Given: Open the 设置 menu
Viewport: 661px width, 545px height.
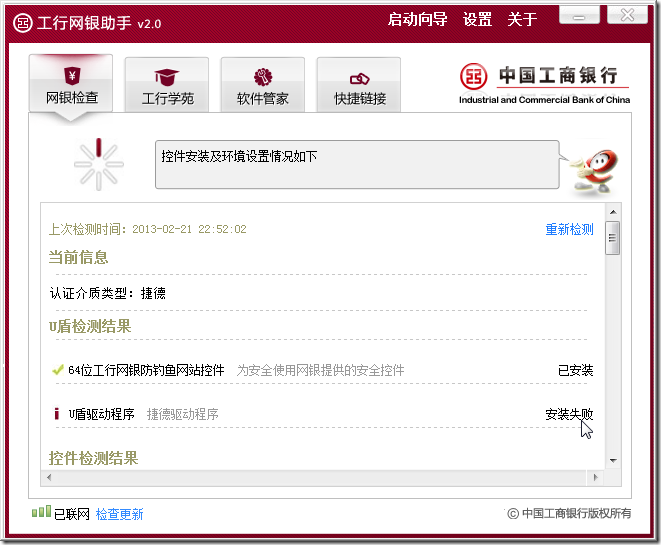Looking at the screenshot, I should (x=477, y=19).
